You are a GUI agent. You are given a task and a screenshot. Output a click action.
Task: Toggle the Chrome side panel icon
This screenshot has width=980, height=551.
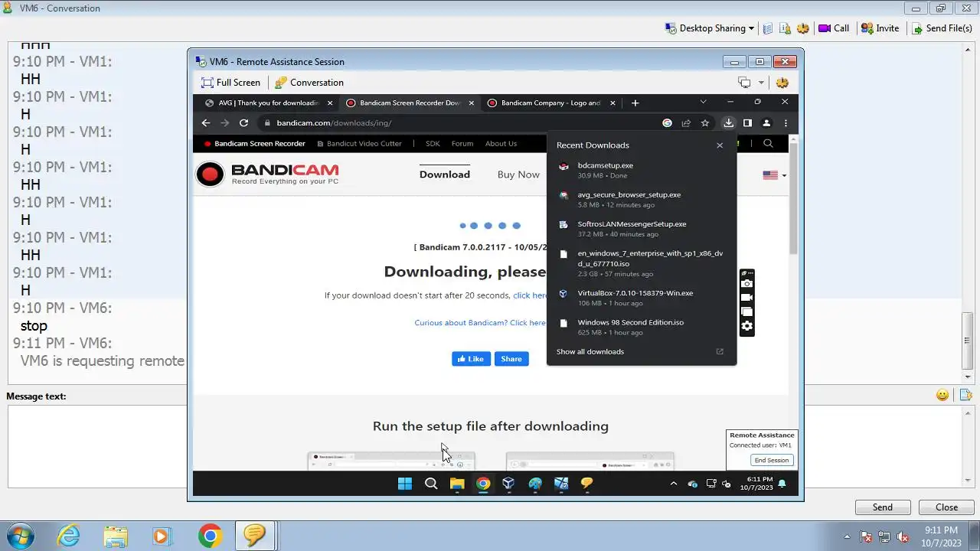click(747, 122)
